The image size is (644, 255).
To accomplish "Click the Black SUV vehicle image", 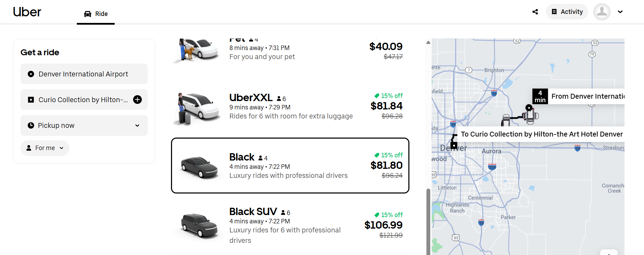I will (x=199, y=225).
